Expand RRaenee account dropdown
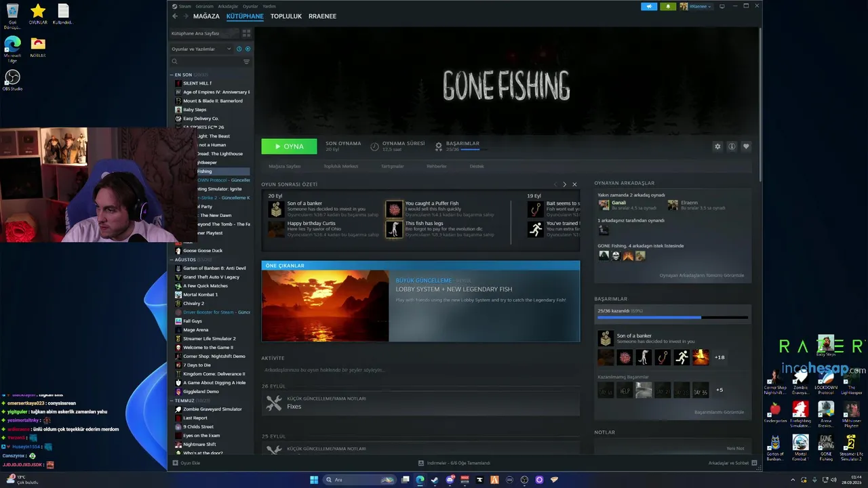This screenshot has width=868, height=488. (x=696, y=6)
